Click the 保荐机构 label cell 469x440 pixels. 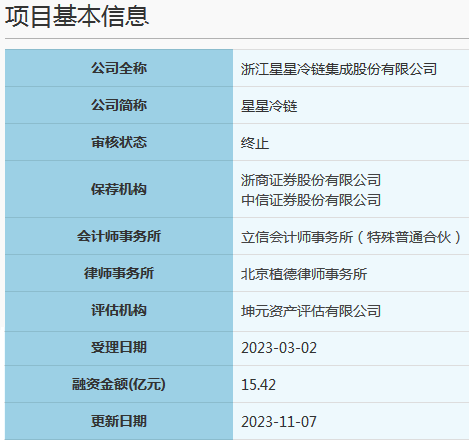click(119, 189)
